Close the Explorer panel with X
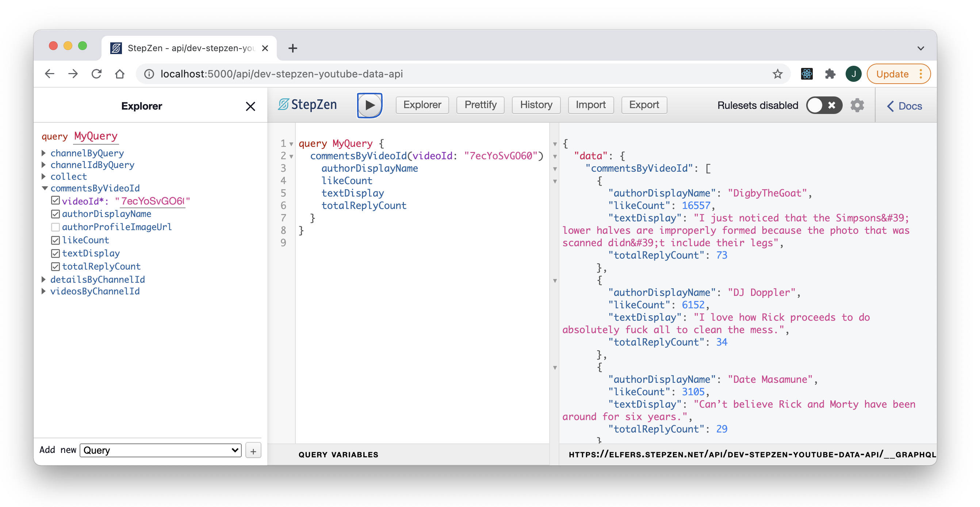This screenshot has height=507, width=980. tap(250, 106)
